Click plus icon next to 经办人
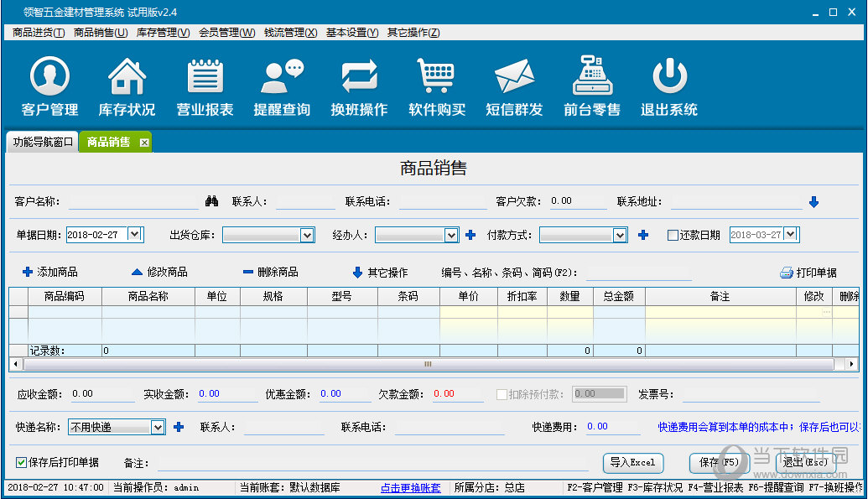868x499 pixels. click(x=470, y=235)
